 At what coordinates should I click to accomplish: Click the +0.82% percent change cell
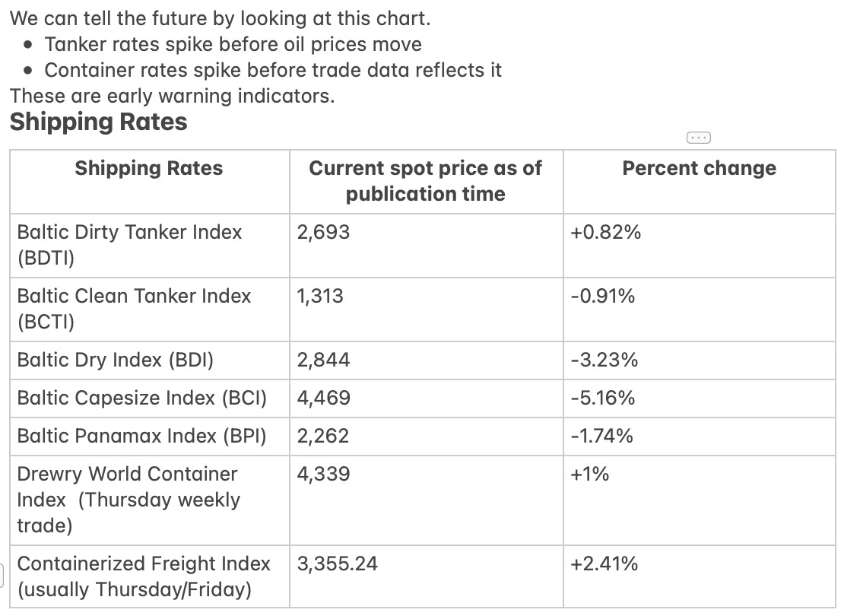click(700, 246)
